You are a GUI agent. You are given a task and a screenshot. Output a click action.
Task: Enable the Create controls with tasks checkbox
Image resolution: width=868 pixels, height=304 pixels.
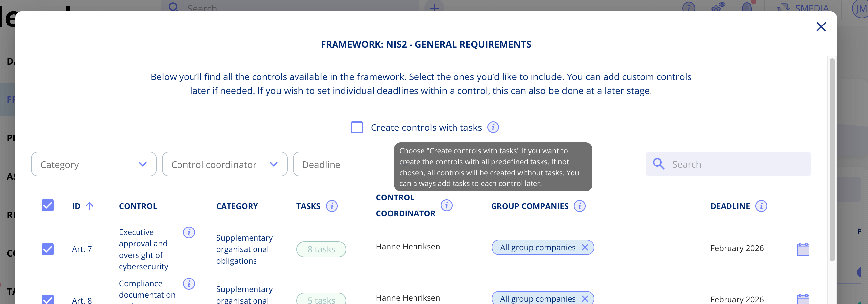click(x=357, y=127)
